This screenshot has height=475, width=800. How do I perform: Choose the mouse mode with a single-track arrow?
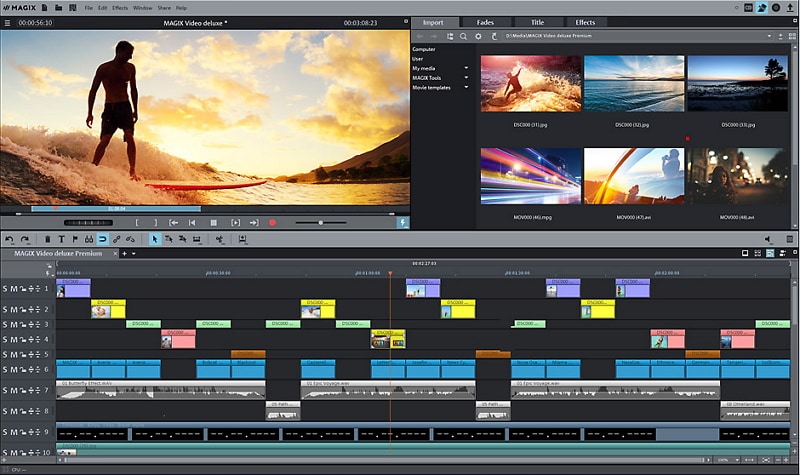click(168, 239)
